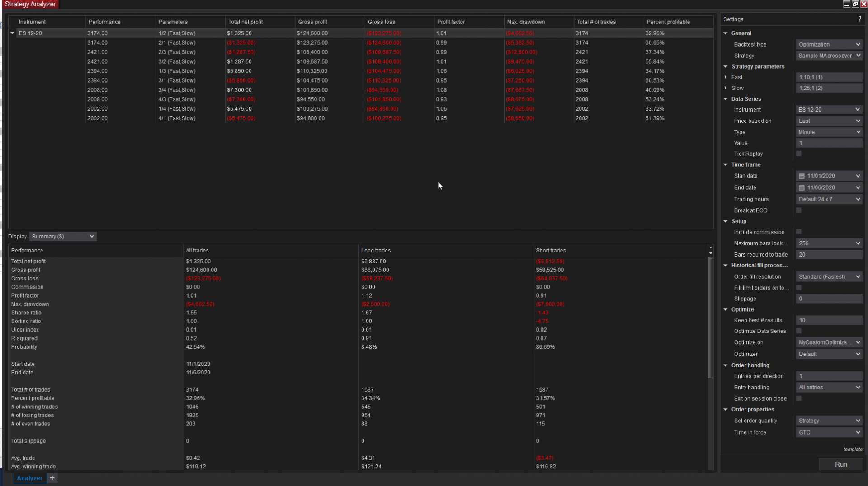Pin the Settings panel
The width and height of the screenshot is (868, 486).
[859, 19]
